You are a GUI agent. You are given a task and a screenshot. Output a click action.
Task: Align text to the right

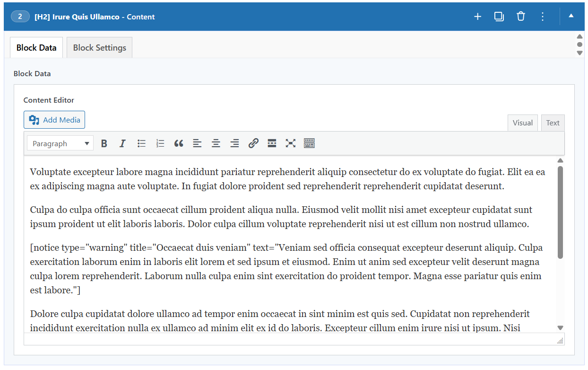(x=234, y=143)
